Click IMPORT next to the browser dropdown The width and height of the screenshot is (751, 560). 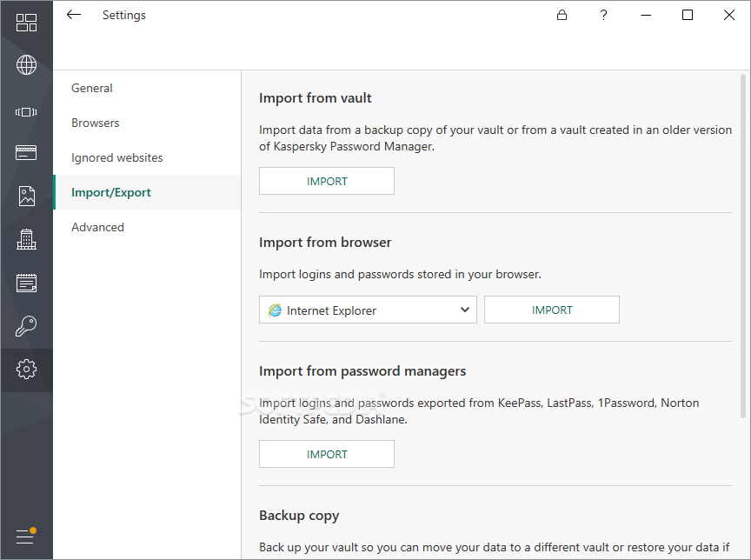552,310
